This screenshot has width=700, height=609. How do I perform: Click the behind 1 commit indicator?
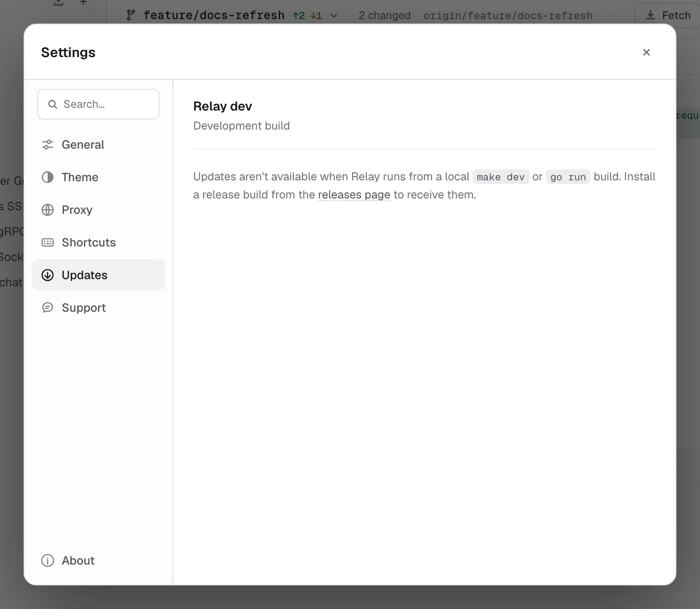[316, 15]
